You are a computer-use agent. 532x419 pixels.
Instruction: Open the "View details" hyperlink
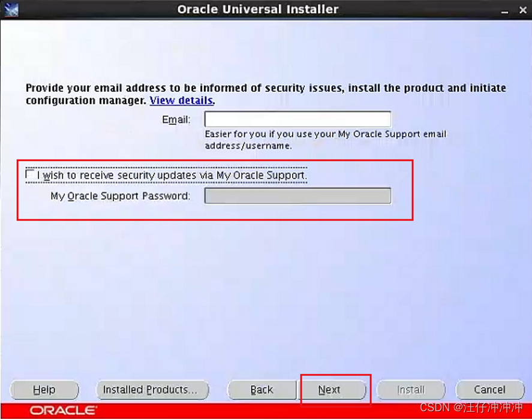[181, 100]
